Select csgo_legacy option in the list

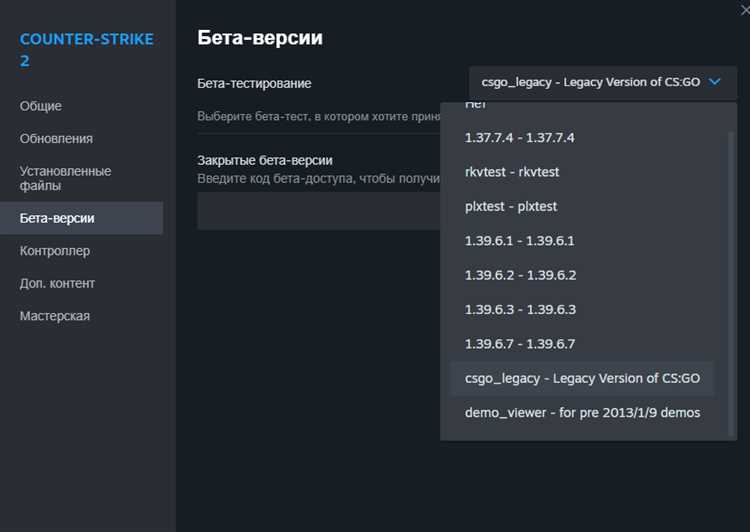pyautogui.click(x=582, y=378)
